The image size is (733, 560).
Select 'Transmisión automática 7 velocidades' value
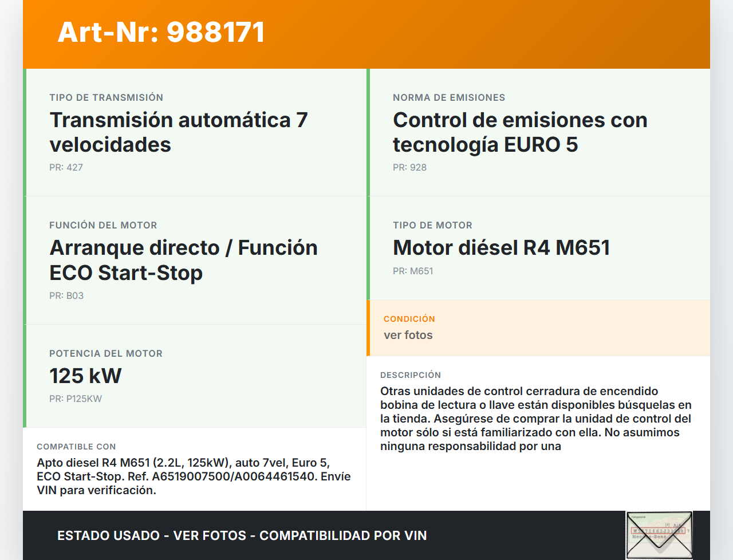(179, 132)
